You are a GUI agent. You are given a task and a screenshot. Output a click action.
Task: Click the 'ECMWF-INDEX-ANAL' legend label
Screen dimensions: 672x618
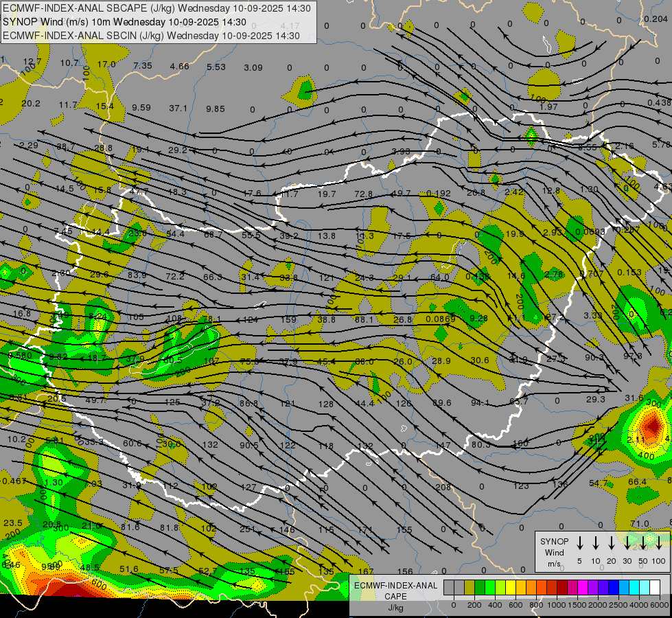396,586
